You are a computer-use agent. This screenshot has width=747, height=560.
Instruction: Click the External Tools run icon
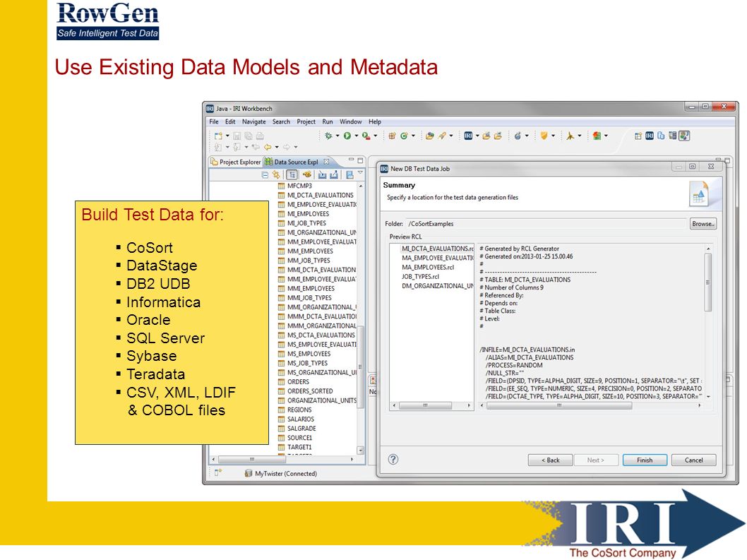[x=366, y=136]
